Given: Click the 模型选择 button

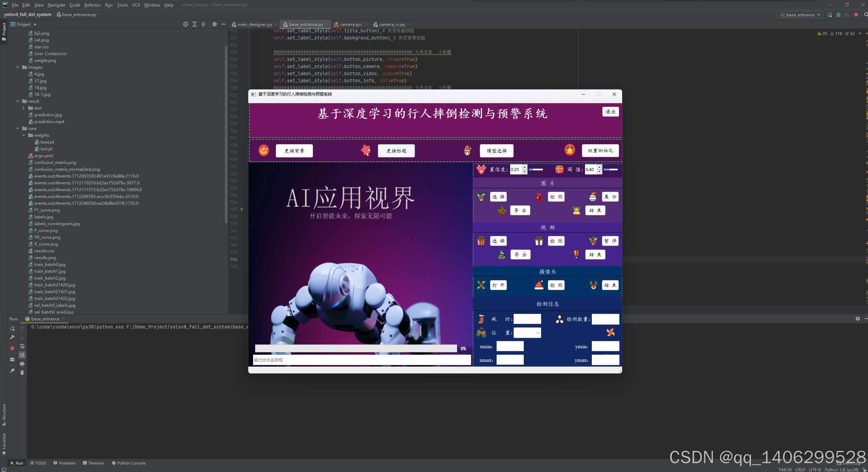Looking at the screenshot, I should pyautogui.click(x=496, y=151).
